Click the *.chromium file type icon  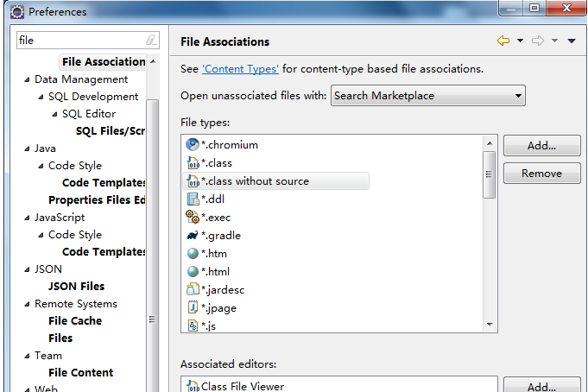pyautogui.click(x=193, y=145)
